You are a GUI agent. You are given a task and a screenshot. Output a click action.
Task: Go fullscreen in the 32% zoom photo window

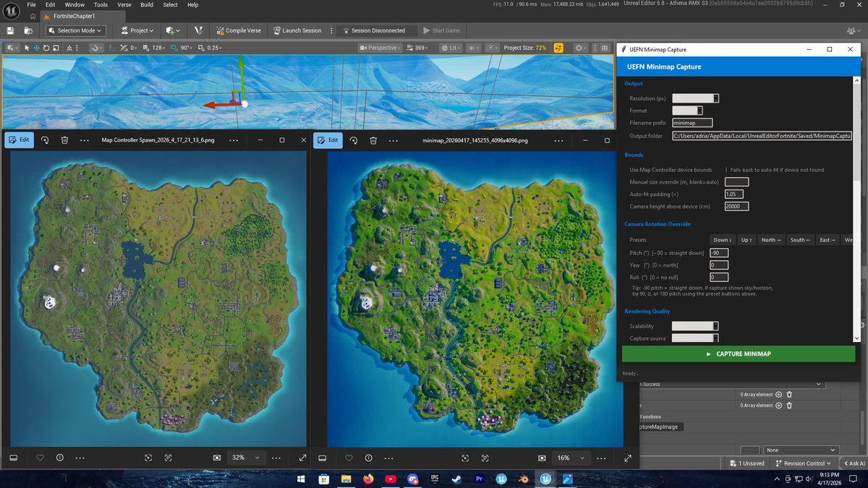(x=302, y=458)
